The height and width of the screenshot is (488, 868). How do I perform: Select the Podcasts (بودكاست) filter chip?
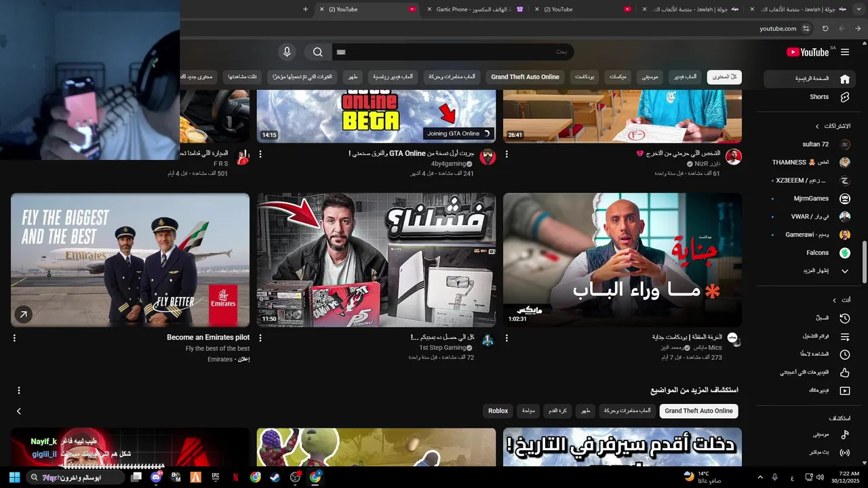click(x=585, y=77)
